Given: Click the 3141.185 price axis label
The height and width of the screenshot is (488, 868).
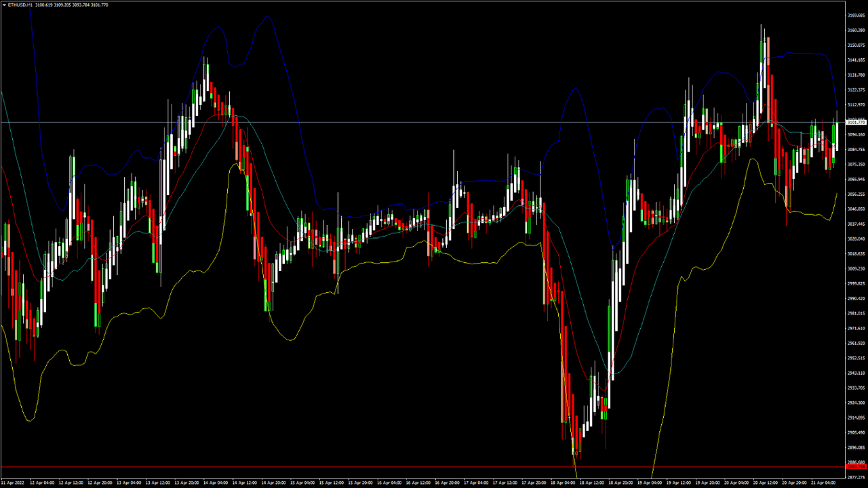Looking at the screenshot, I should tap(856, 60).
